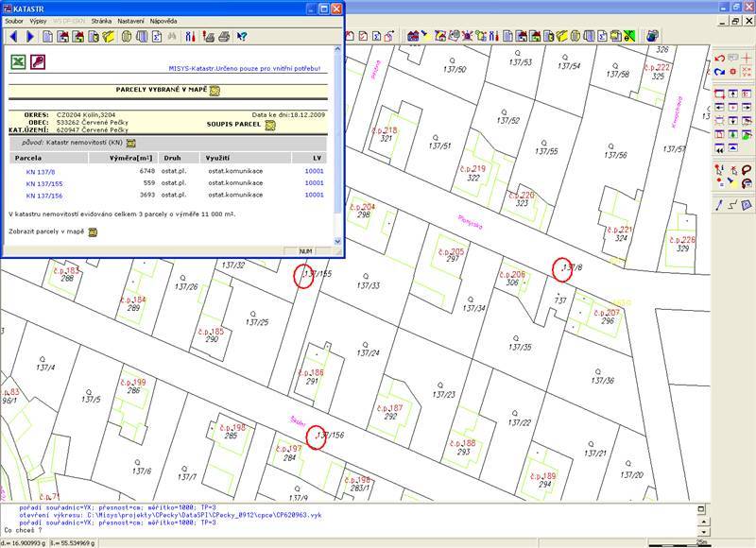The image size is (756, 548).
Task: Click the red houses icon in the main toolbar
Action: [x=413, y=36]
